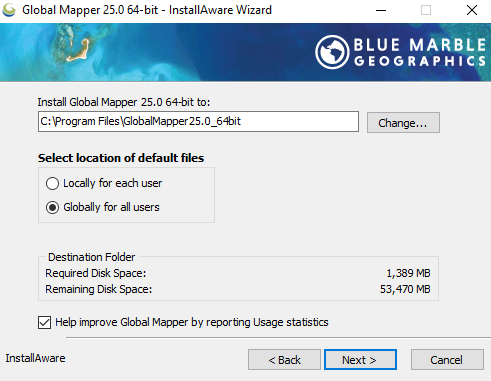Proceed with the Next button
491x381 pixels.
click(x=360, y=360)
